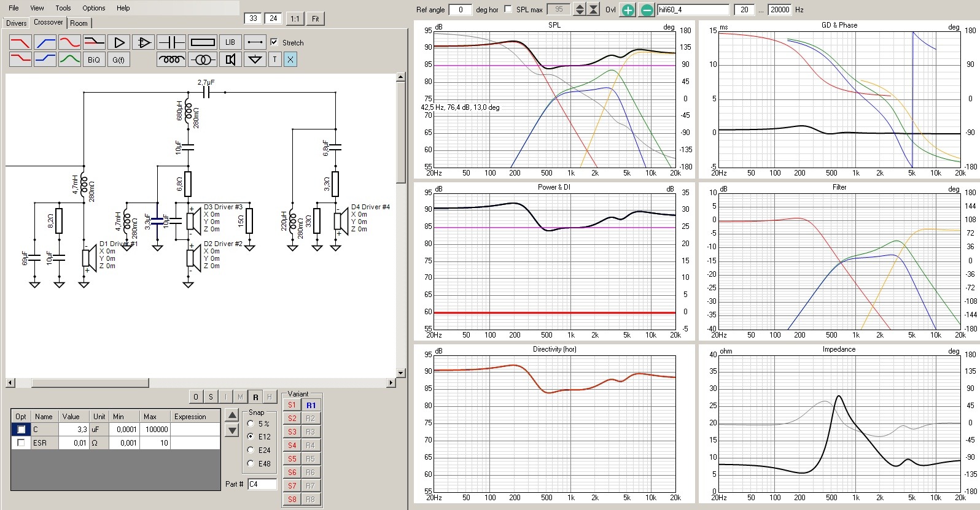Click the Part # field showing C4
This screenshot has height=510, width=980.
(x=262, y=484)
